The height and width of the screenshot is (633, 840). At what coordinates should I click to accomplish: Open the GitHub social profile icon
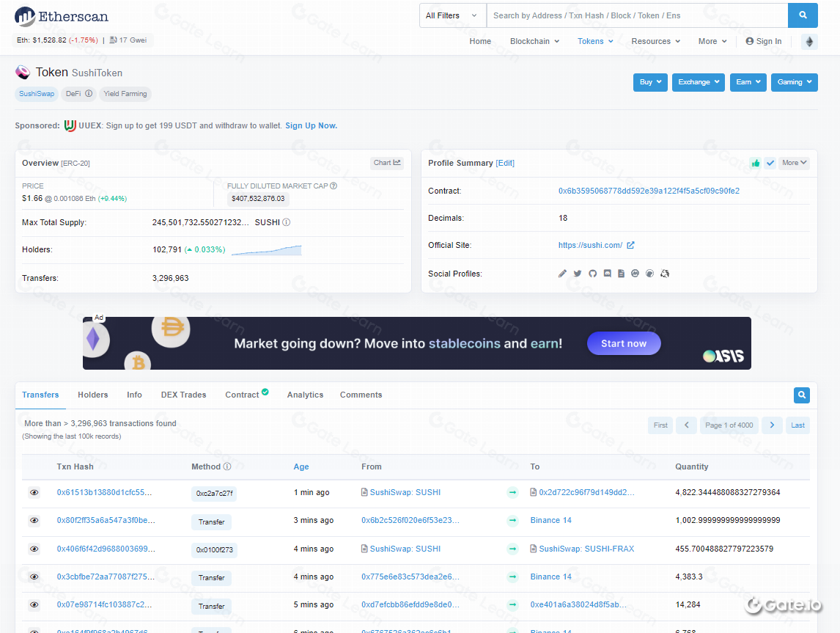(x=592, y=274)
